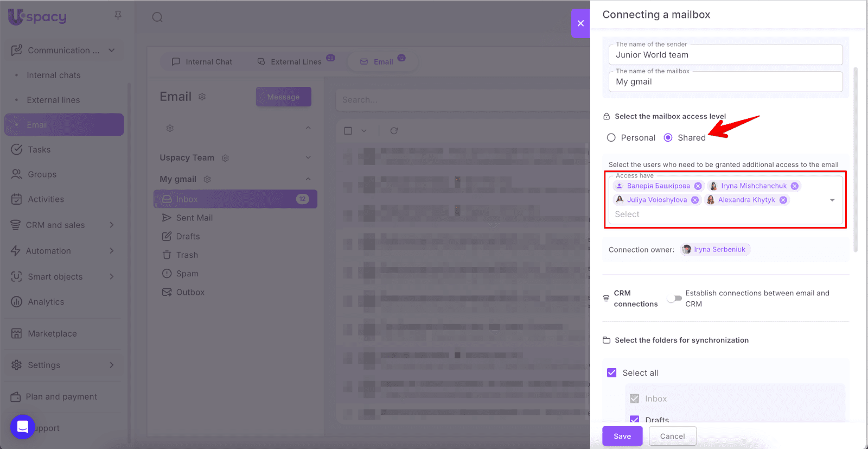868x449 pixels.
Task: Click the Message compose button
Action: (x=283, y=97)
